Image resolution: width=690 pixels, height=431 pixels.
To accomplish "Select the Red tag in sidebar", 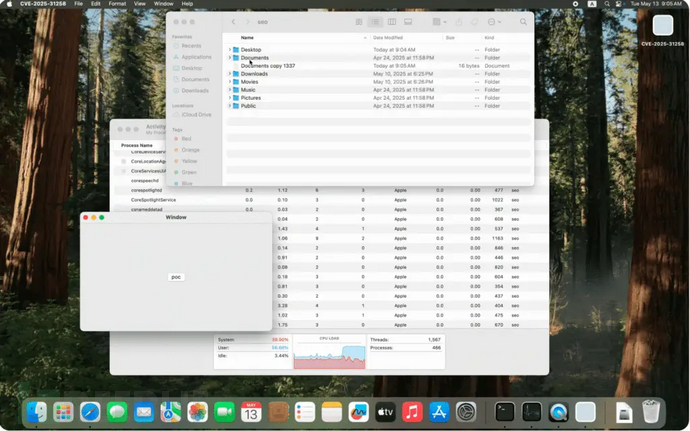I will tap(182, 139).
